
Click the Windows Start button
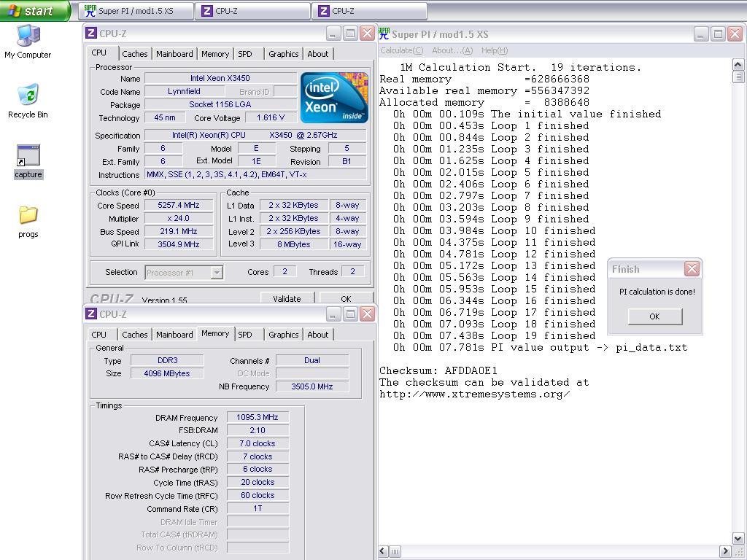[x=34, y=10]
